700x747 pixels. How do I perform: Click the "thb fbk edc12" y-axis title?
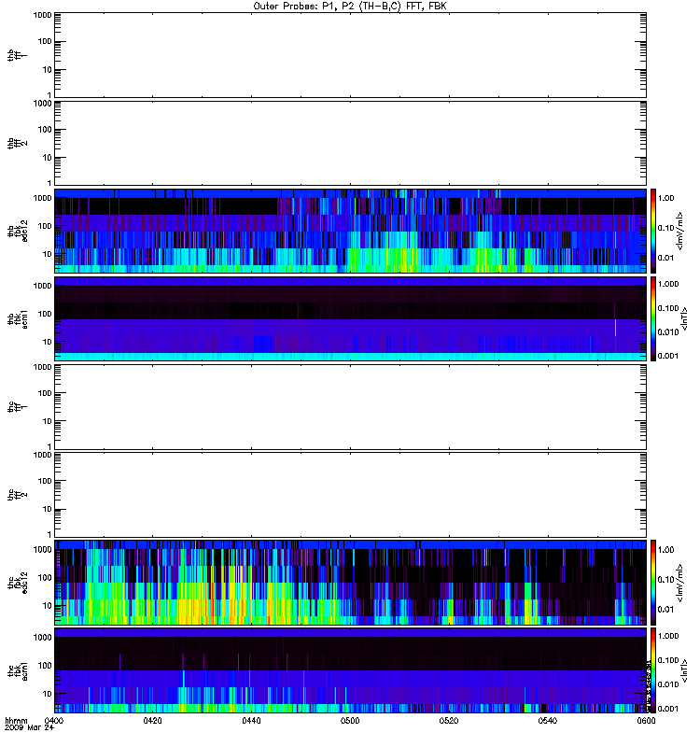point(17,231)
